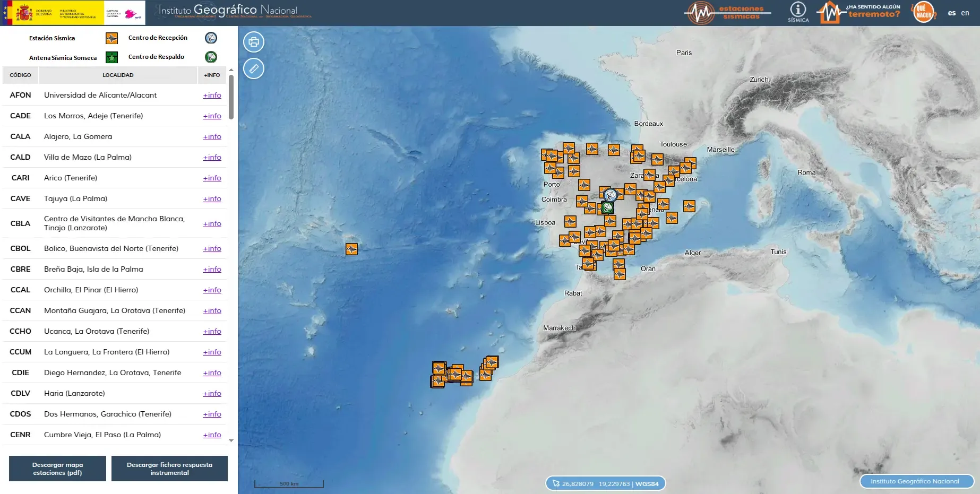Click the station list scrollbar thumb
Viewport: 980px width, 494px height.
pyautogui.click(x=231, y=97)
